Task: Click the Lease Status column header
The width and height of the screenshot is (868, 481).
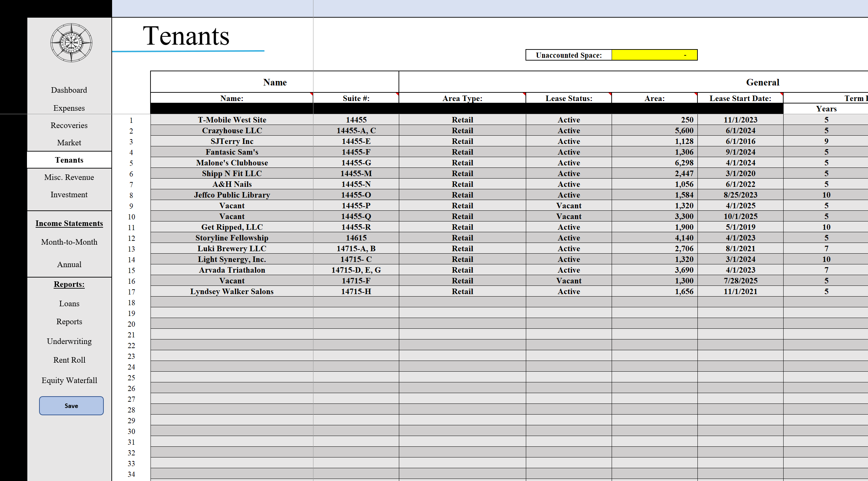Action: [568, 98]
